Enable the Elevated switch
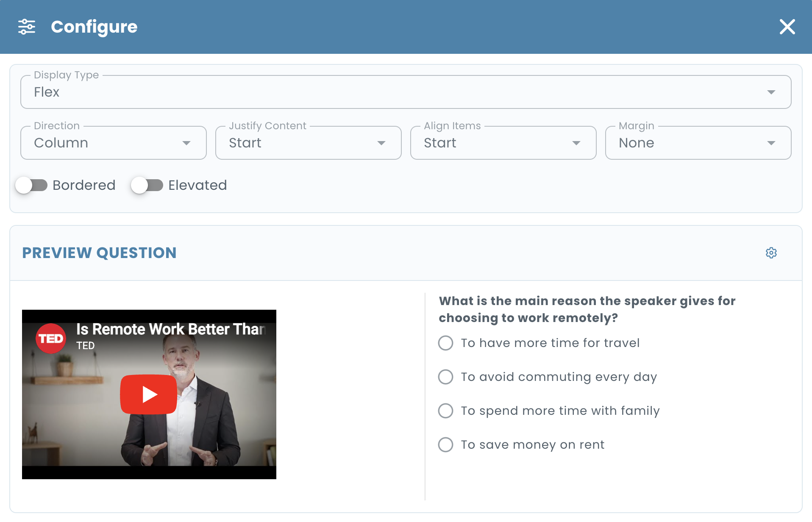The height and width of the screenshot is (522, 812). pyautogui.click(x=147, y=185)
